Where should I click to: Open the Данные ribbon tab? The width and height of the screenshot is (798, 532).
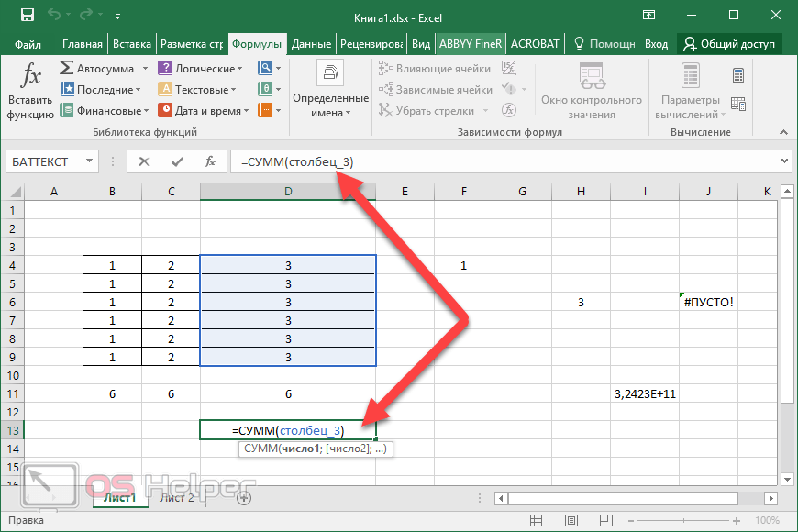pyautogui.click(x=311, y=43)
